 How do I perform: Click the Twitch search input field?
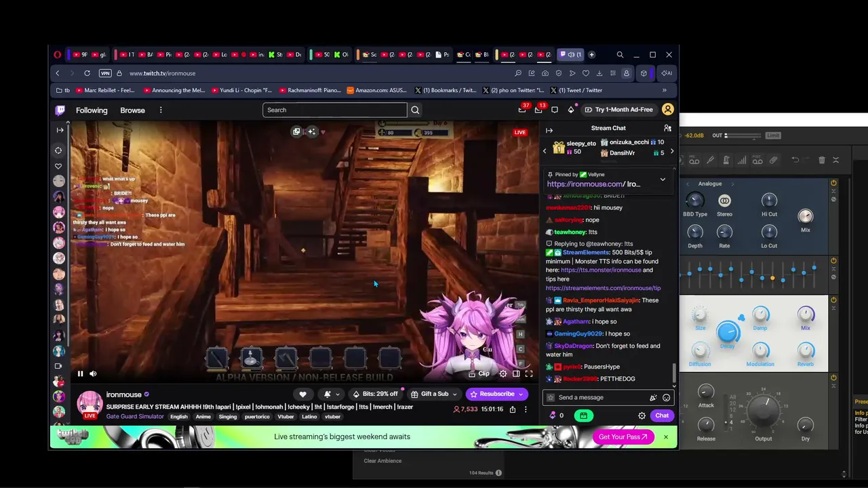pos(335,110)
